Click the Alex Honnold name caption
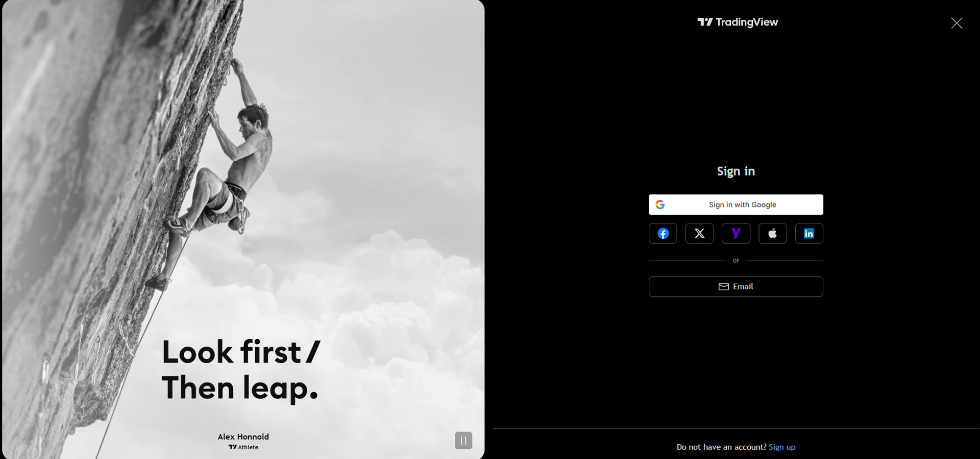 pyautogui.click(x=243, y=437)
